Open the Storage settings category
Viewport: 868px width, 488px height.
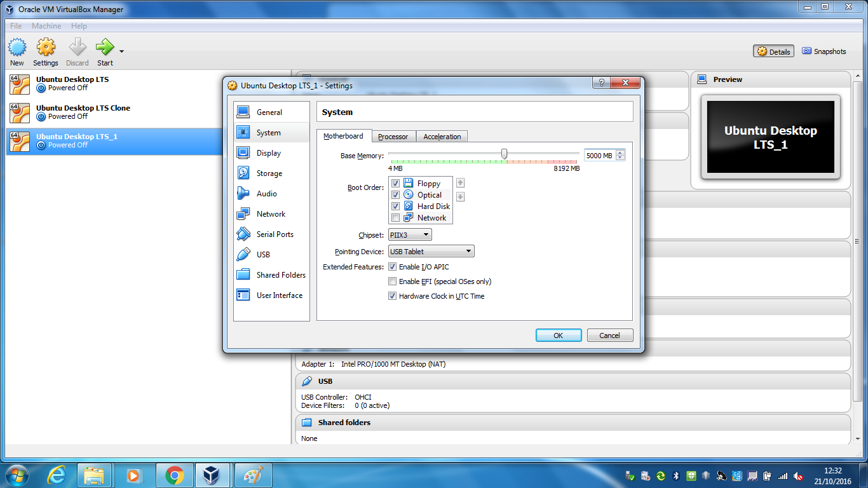point(269,173)
